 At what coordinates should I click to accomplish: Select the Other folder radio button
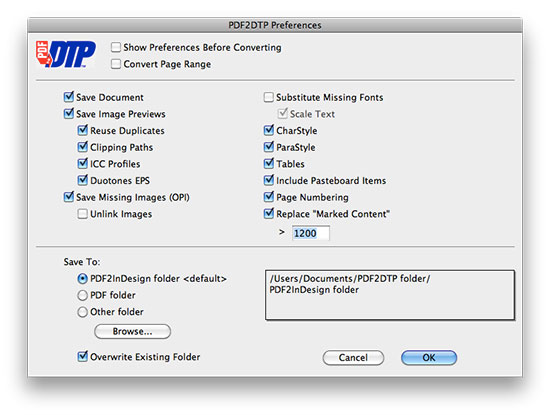[x=82, y=312]
